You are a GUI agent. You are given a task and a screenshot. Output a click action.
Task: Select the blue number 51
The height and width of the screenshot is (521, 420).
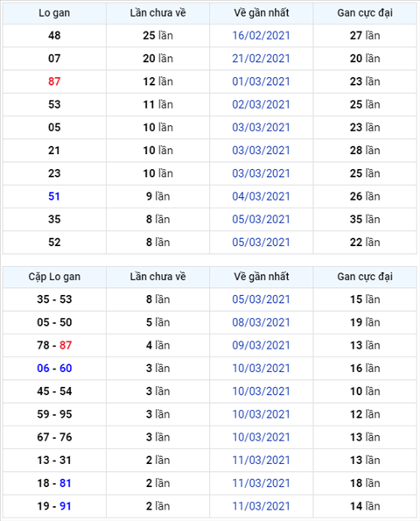pyautogui.click(x=54, y=196)
